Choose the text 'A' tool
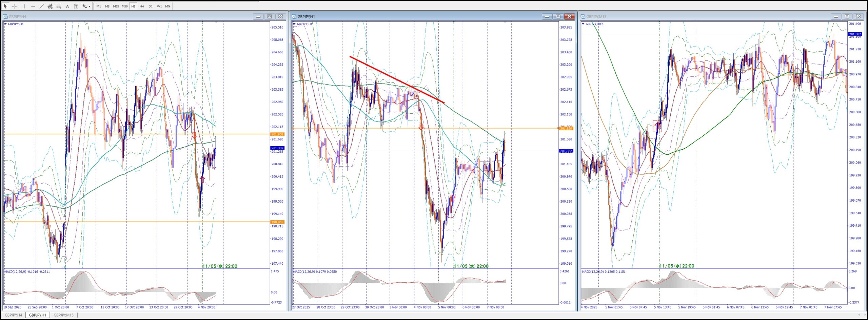Viewport: 868px width, 320px height. coord(67,6)
